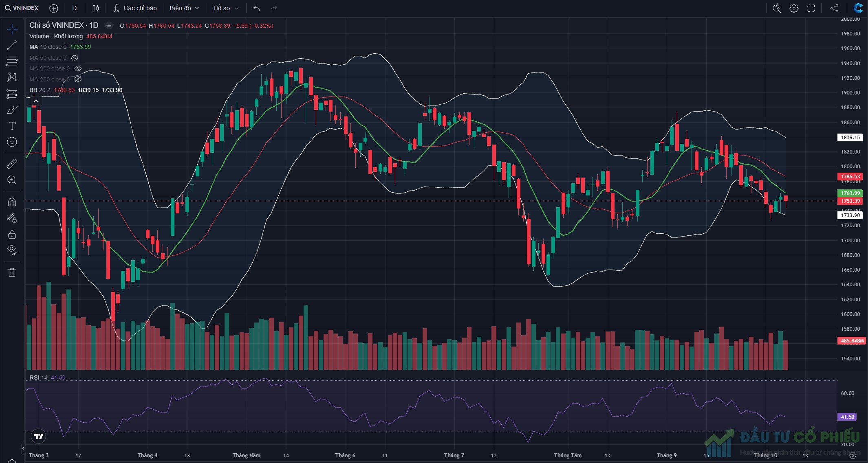Open the quick search icon
Screen dimensions: 868x463
tap(777, 8)
